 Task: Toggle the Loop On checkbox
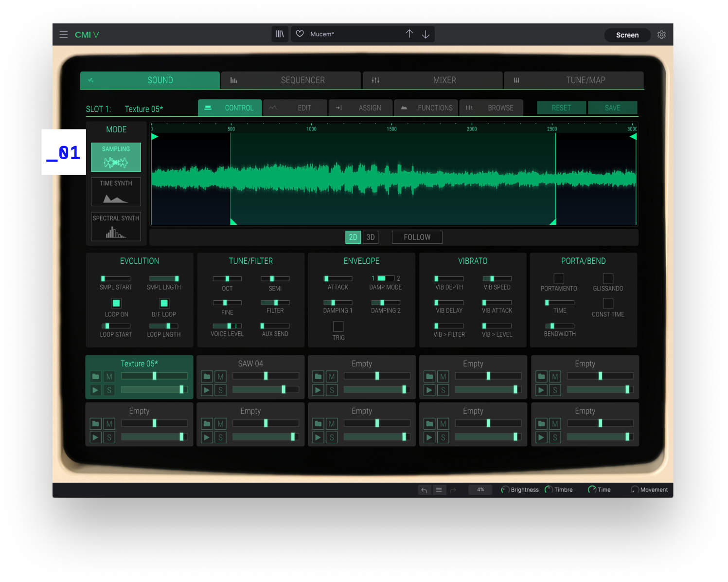click(x=116, y=303)
